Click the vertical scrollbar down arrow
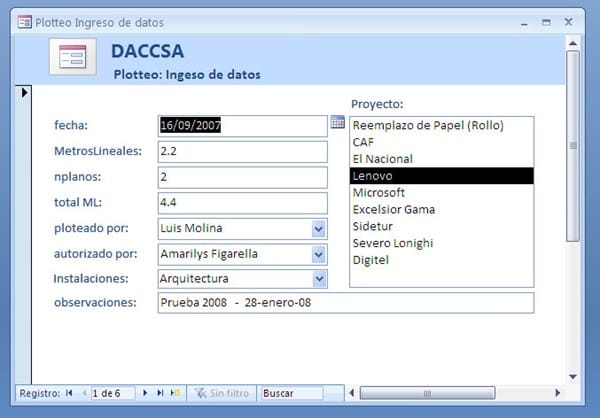This screenshot has width=600, height=418. point(573,377)
